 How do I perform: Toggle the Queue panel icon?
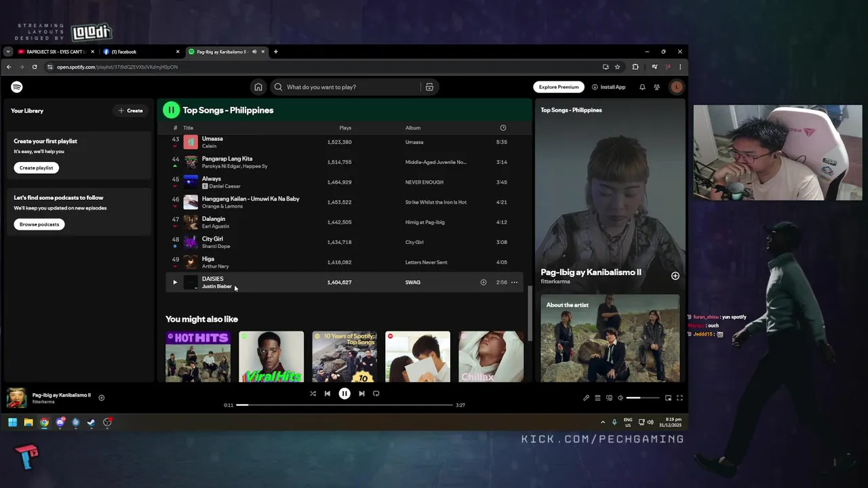coord(597,398)
